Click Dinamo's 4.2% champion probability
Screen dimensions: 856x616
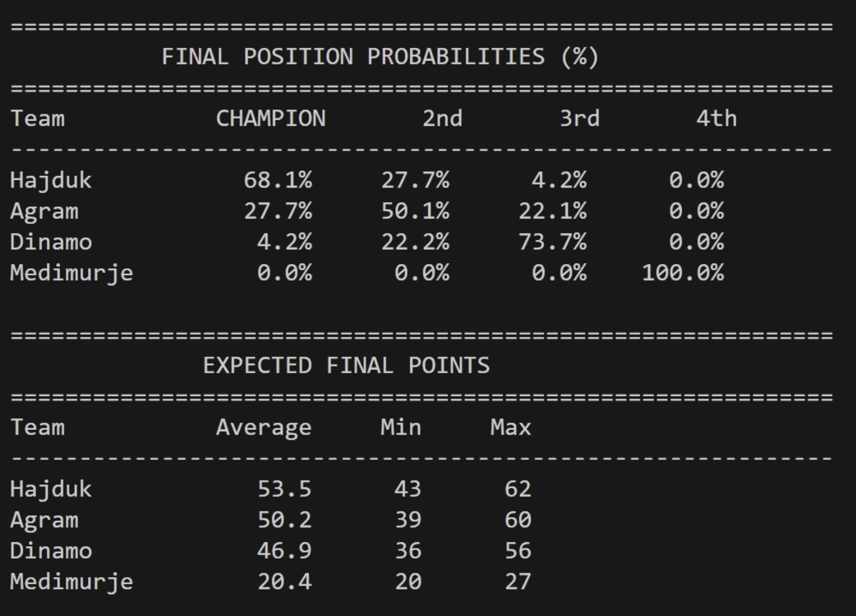284,242
